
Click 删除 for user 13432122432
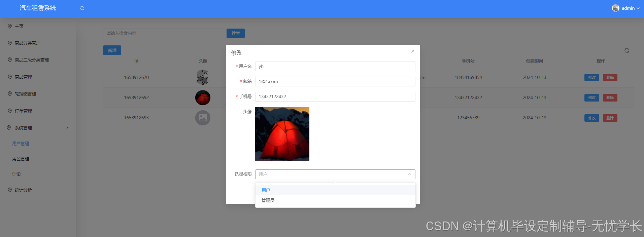[610, 97]
